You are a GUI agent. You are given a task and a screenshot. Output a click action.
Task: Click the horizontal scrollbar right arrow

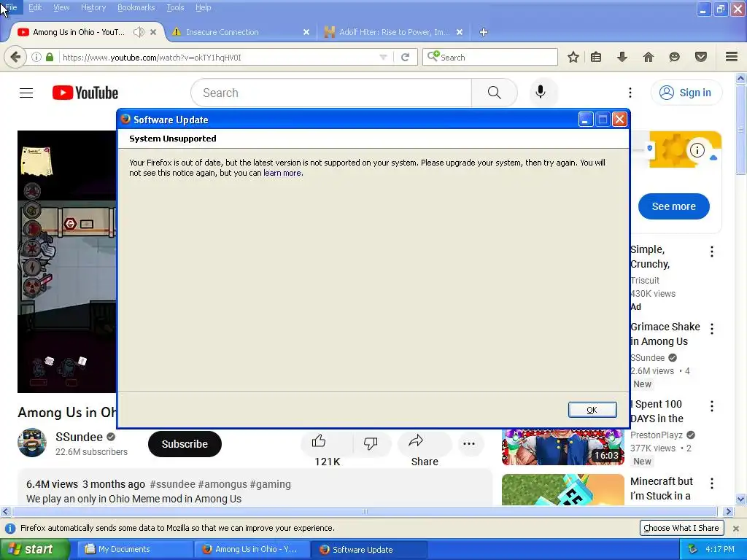[728, 511]
